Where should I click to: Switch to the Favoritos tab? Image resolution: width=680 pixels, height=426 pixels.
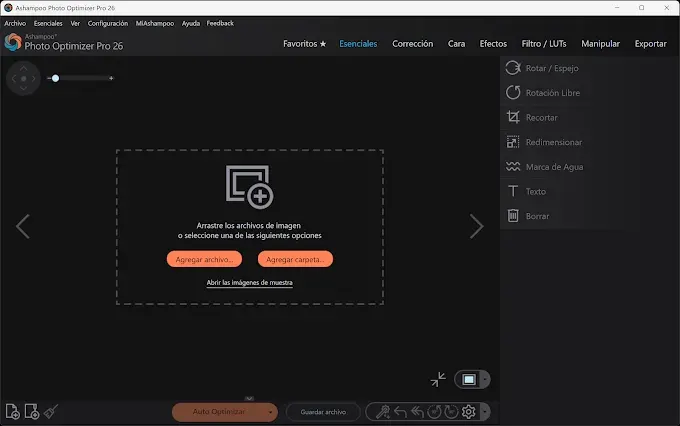click(x=304, y=44)
